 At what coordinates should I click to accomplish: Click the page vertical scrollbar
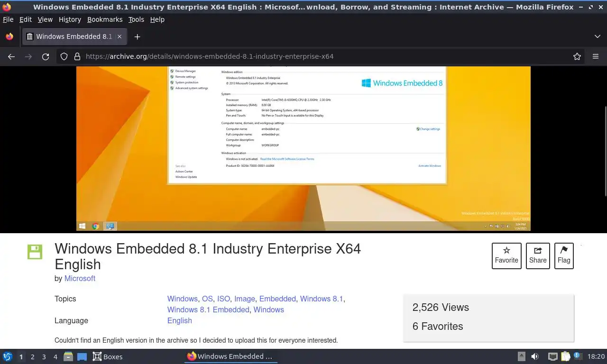coord(605,151)
